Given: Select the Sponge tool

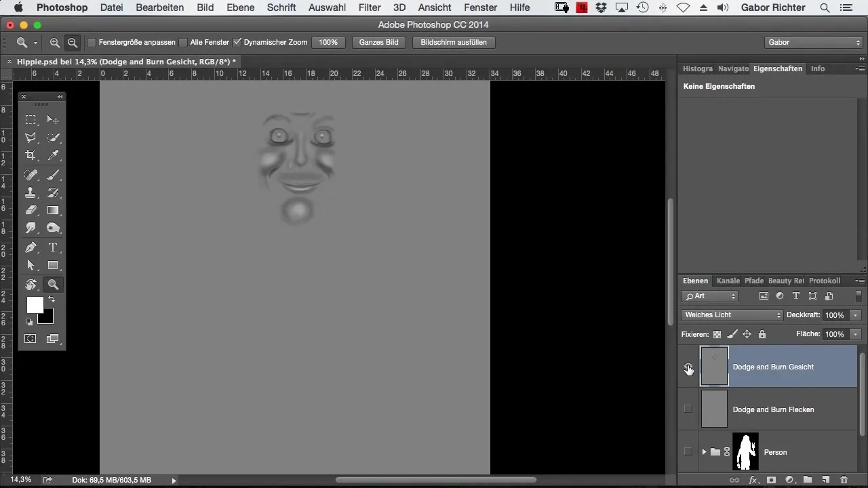Looking at the screenshot, I should [53, 228].
